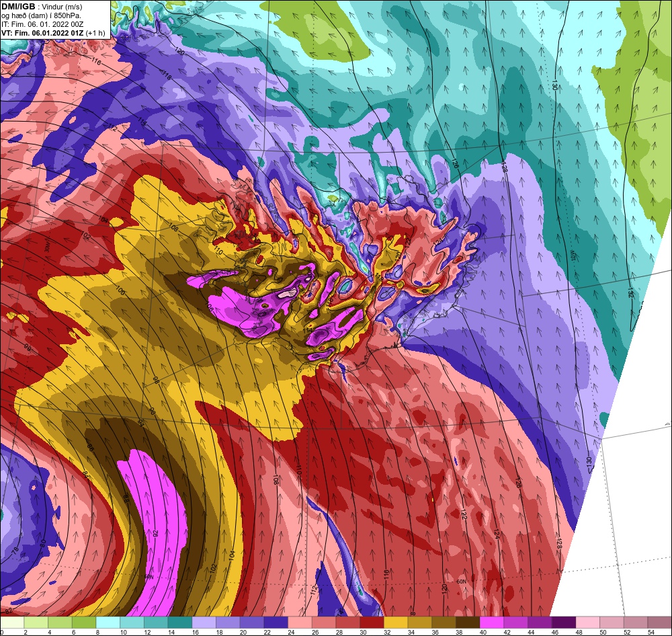Select the deep purple 46–48 legend swatch
672x636 pixels.
(x=564, y=623)
